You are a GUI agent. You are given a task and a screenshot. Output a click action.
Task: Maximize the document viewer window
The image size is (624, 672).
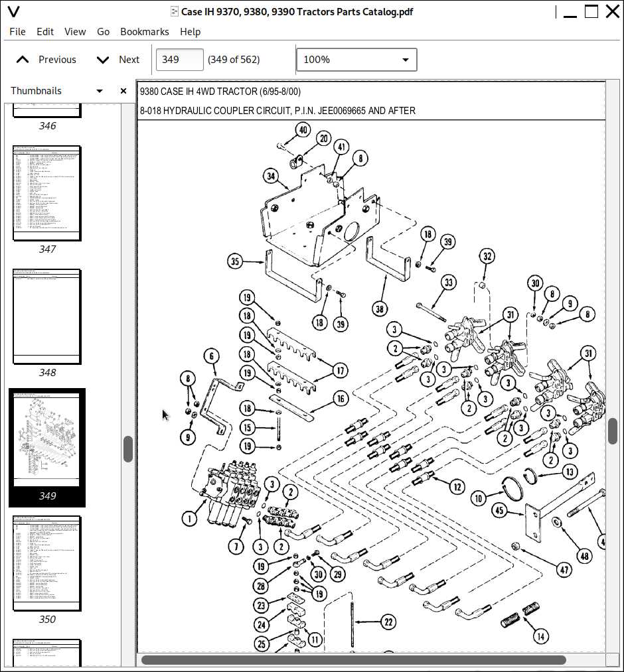[x=591, y=11]
